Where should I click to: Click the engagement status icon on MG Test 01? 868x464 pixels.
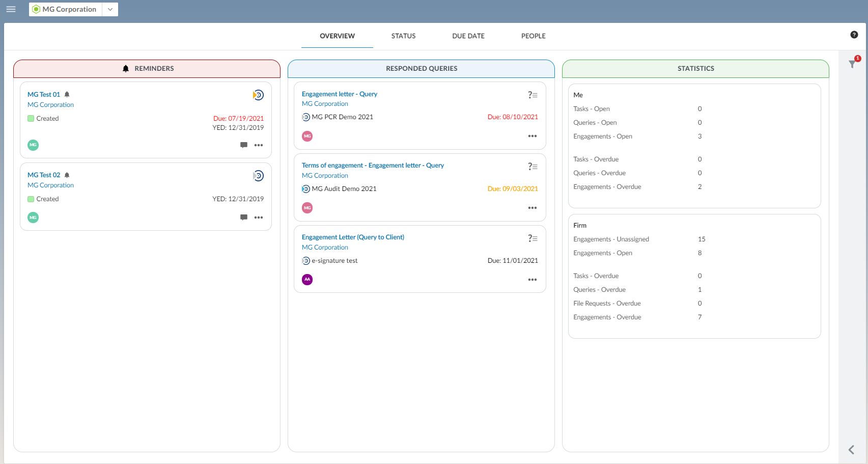tap(258, 95)
